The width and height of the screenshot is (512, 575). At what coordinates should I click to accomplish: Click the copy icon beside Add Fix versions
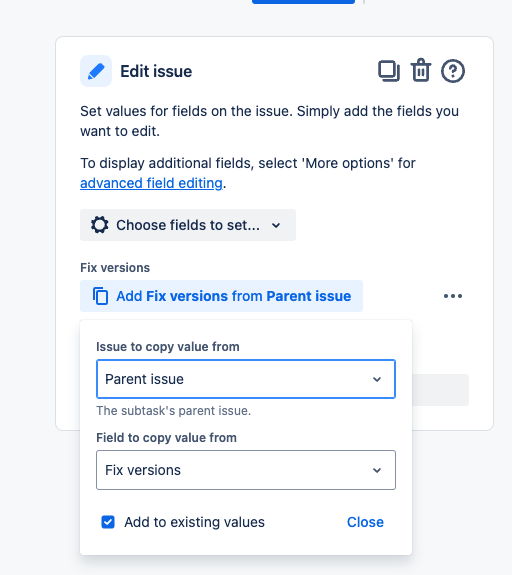100,296
